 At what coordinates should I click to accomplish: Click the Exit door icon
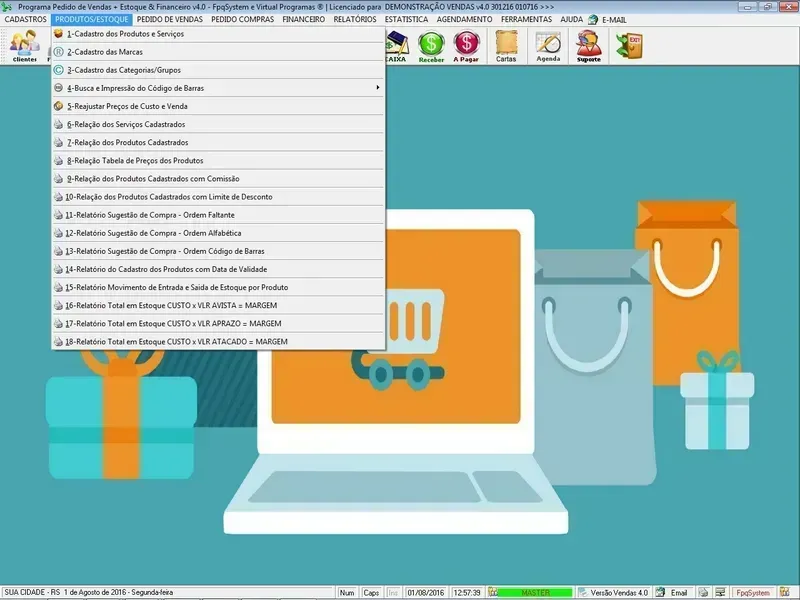[x=629, y=45]
